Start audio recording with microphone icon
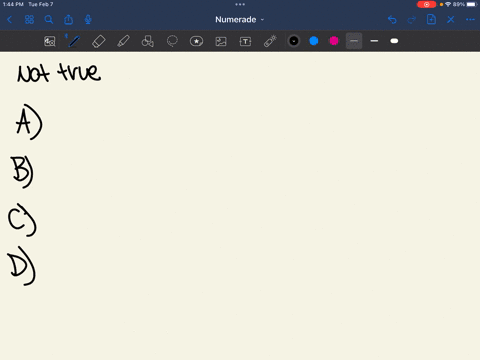Screen dimensions: 480x360 tap(88, 20)
